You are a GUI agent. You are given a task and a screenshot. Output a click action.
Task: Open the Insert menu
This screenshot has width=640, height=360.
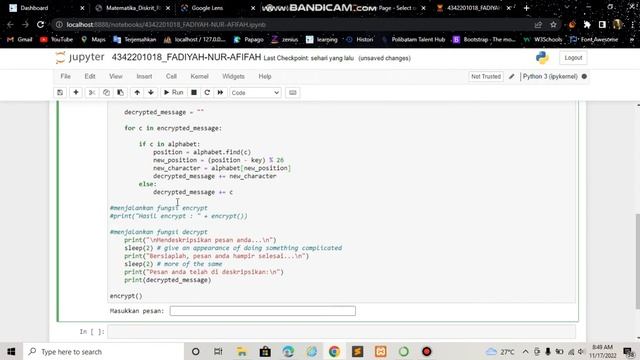(144, 76)
